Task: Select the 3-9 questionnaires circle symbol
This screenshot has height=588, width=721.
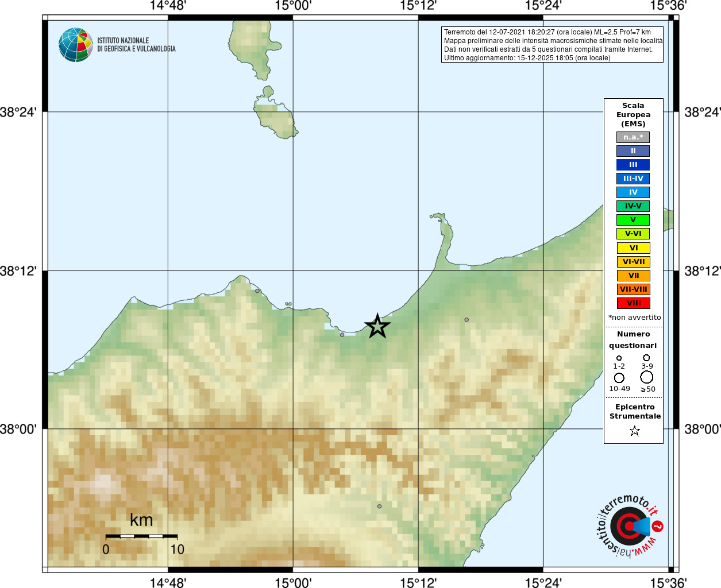Action: pos(646,358)
